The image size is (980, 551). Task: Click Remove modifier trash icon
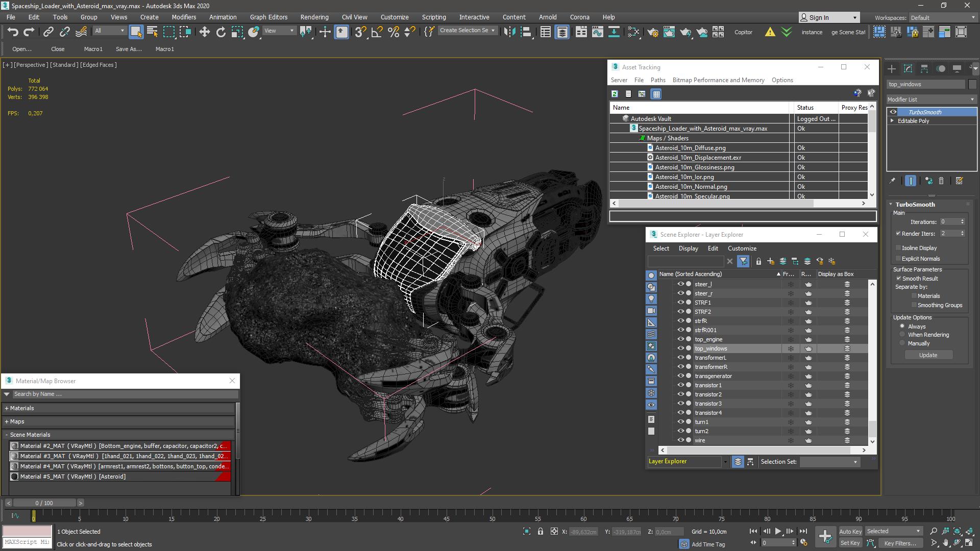point(942,181)
